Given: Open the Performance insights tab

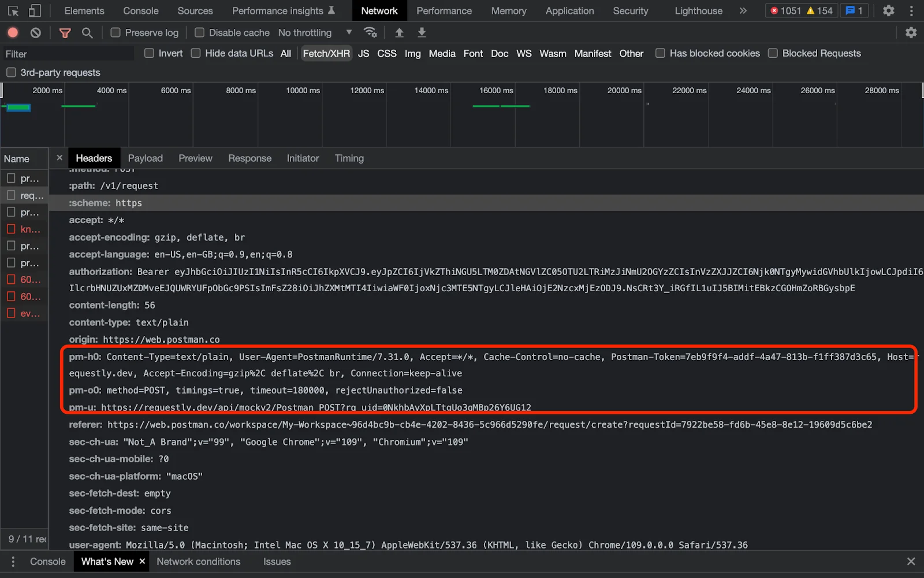Looking at the screenshot, I should [284, 10].
